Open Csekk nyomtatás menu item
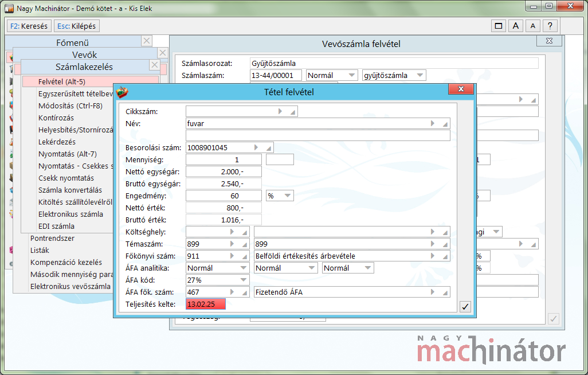 point(66,178)
